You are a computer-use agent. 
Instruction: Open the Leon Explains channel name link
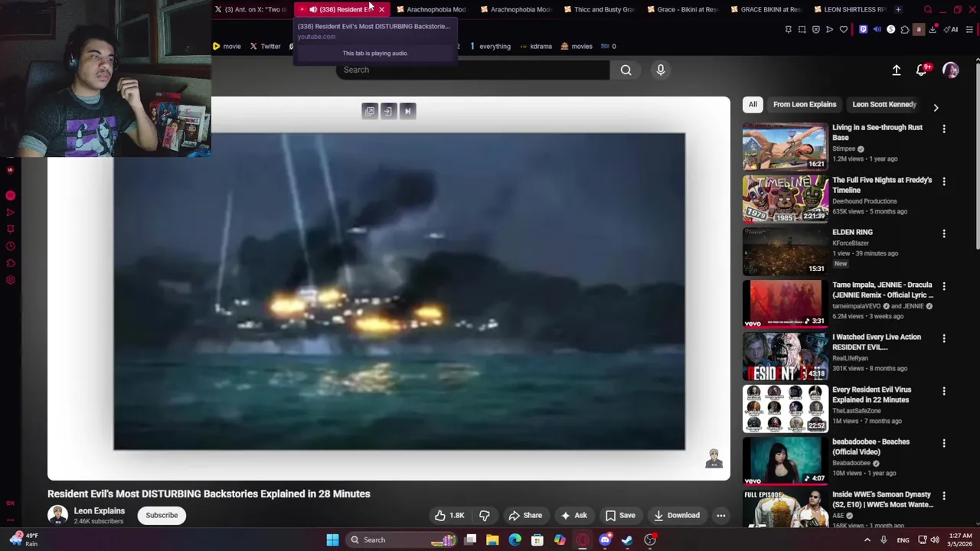(99, 510)
